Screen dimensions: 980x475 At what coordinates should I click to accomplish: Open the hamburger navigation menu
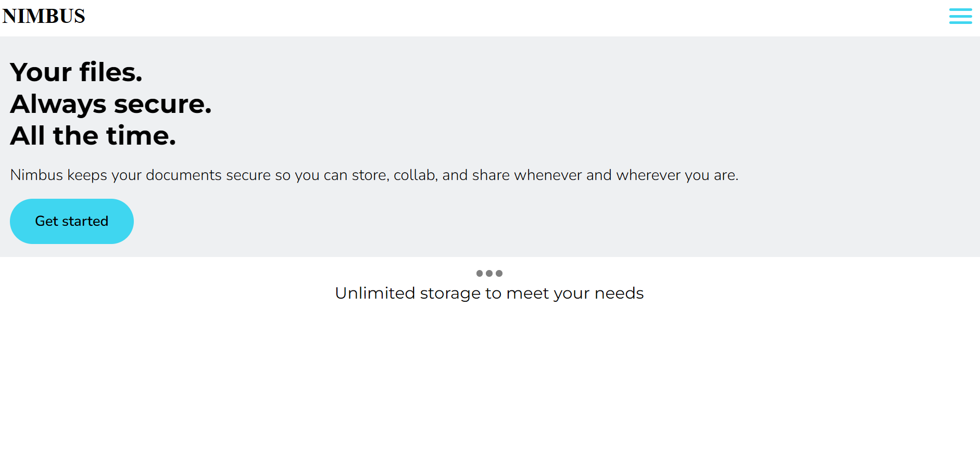pyautogui.click(x=960, y=16)
